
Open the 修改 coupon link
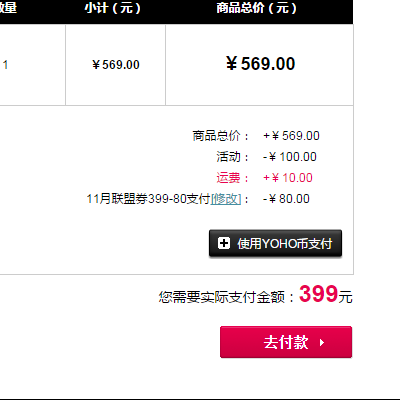226,199
